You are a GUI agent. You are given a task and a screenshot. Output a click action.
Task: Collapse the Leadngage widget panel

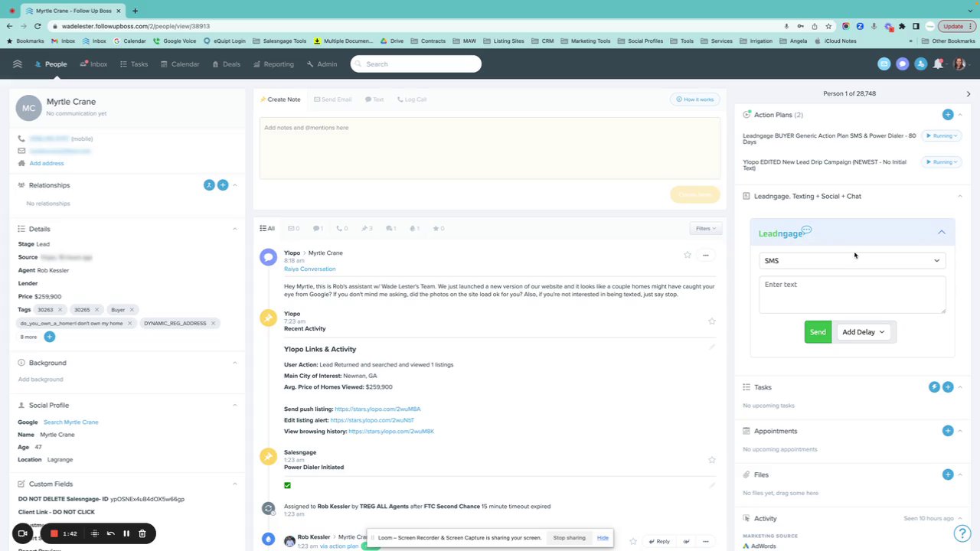click(x=942, y=232)
